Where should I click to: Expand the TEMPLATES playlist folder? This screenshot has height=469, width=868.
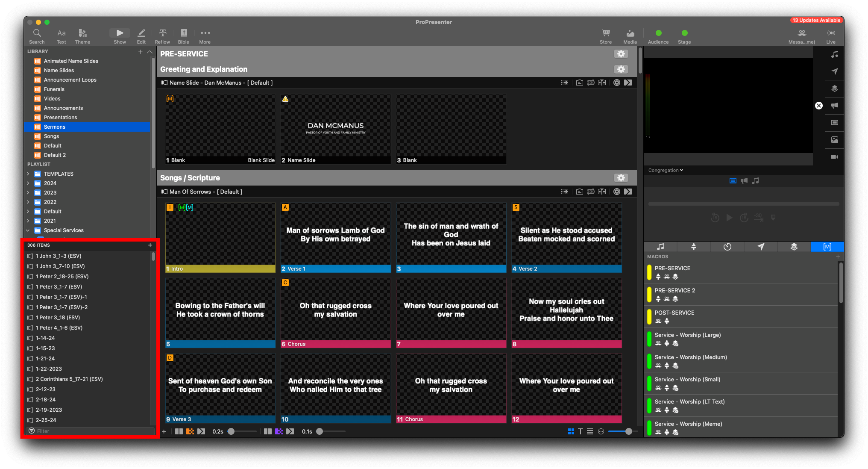pos(28,174)
